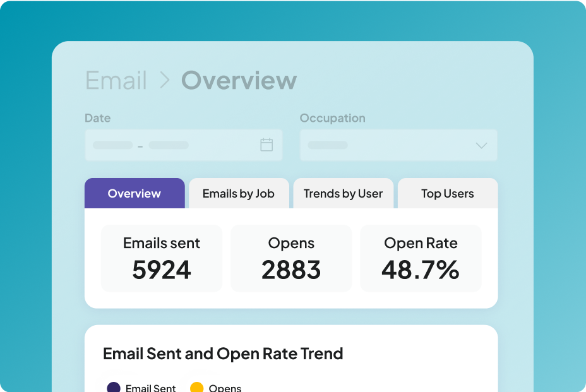The image size is (586, 392).
Task: Go to the Trends by User tab
Action: pyautogui.click(x=343, y=194)
